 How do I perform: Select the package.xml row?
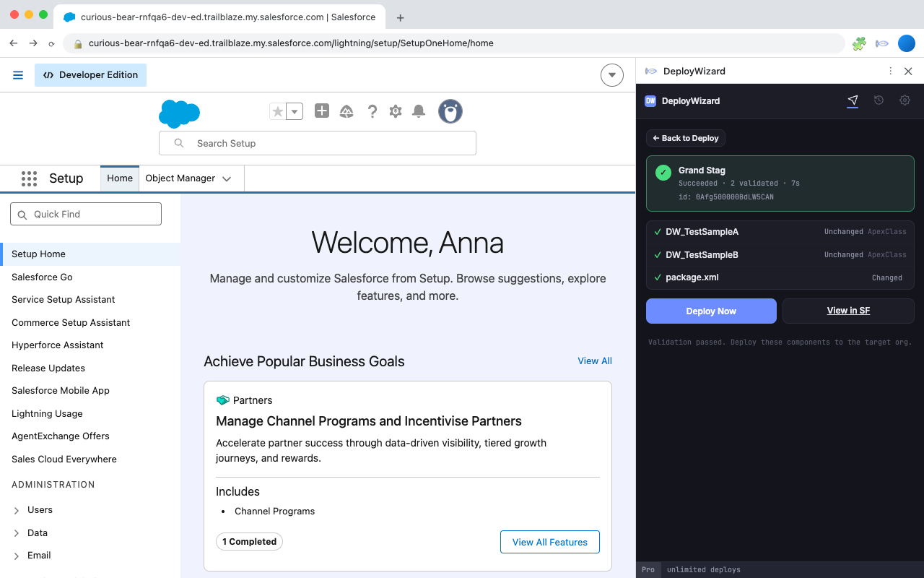tap(780, 277)
